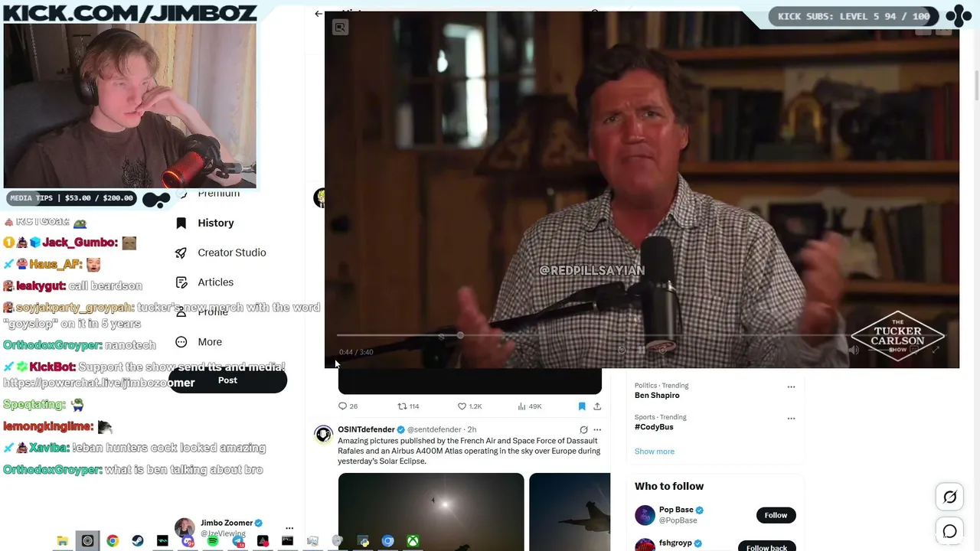Click the Articles document icon
The image size is (980, 551).
click(x=181, y=282)
